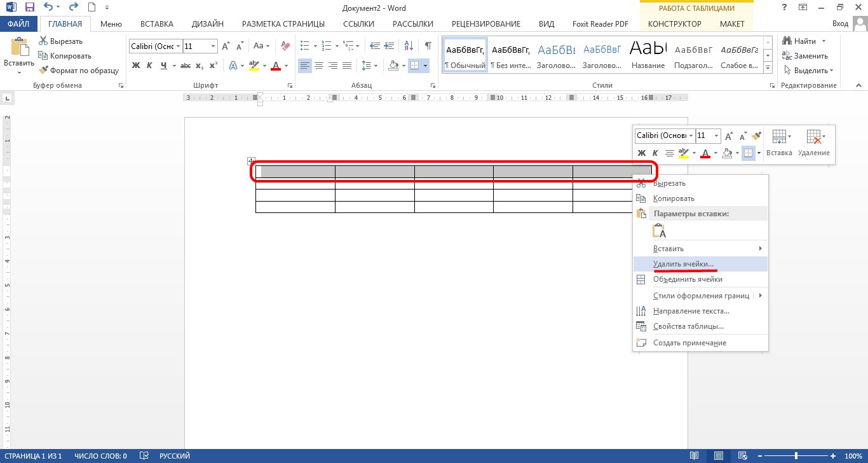Increase font size in ribbon Шрифт group

point(226,46)
